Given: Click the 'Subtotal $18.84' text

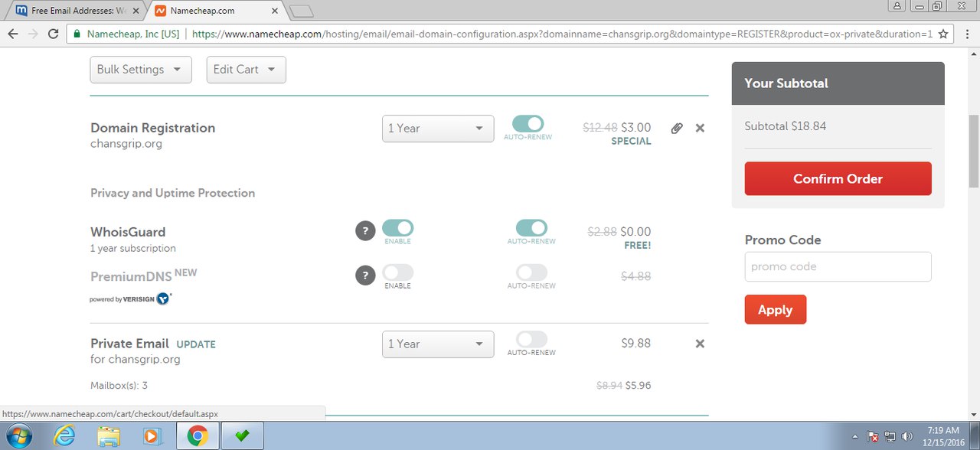Looking at the screenshot, I should coord(786,126).
